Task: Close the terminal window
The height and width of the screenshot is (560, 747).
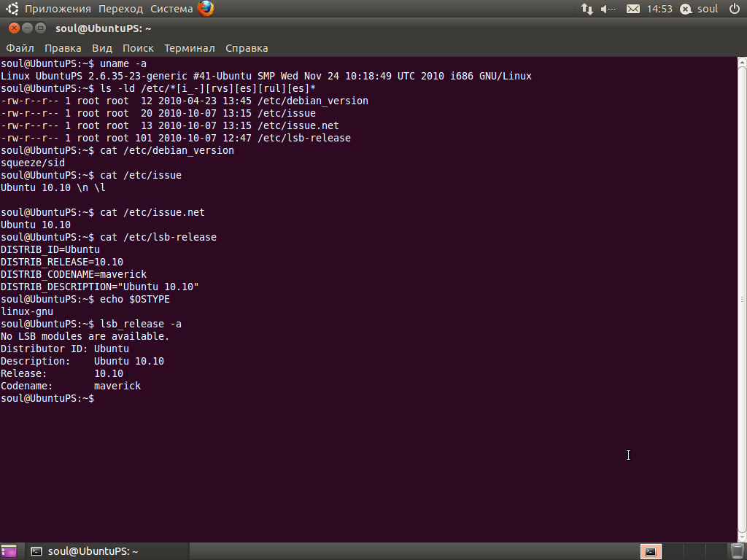Action: click(x=15, y=28)
